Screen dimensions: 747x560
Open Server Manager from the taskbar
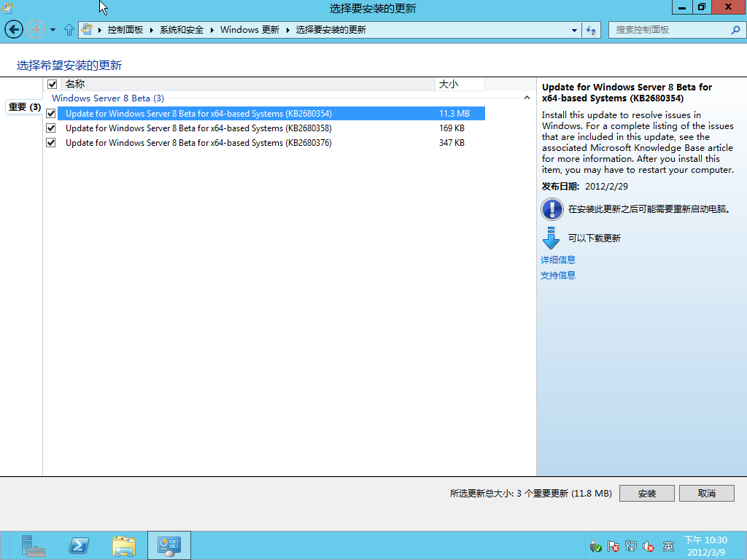[33, 545]
